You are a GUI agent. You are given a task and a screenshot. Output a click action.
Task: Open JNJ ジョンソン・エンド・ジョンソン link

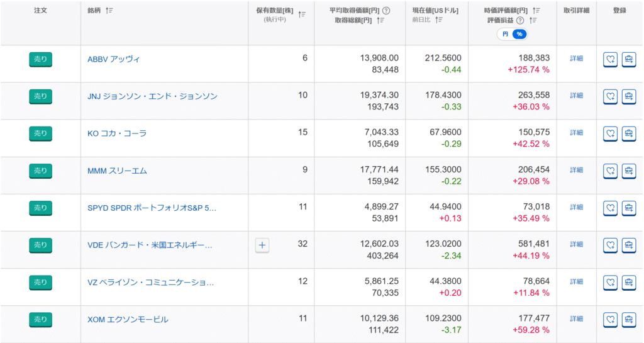pyautogui.click(x=152, y=96)
